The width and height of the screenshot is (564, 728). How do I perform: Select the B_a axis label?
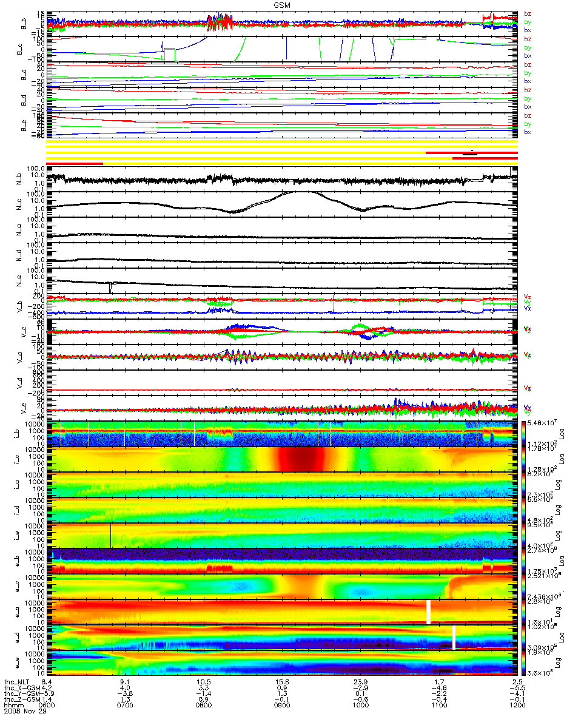22,75
